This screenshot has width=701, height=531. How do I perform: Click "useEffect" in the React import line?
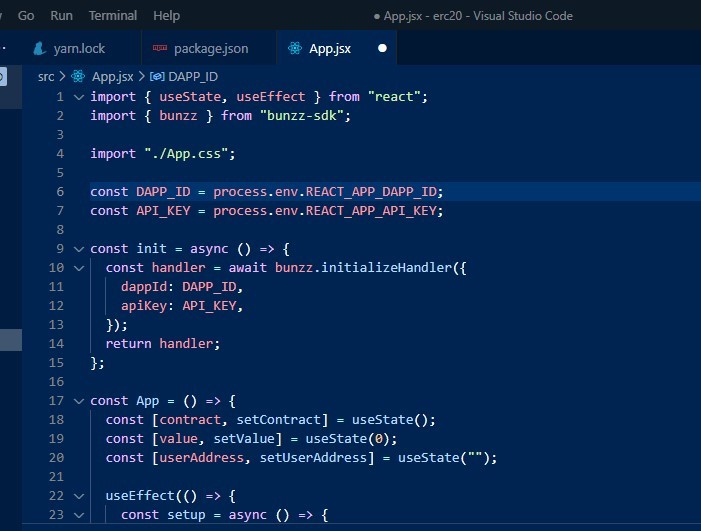pyautogui.click(x=270, y=97)
